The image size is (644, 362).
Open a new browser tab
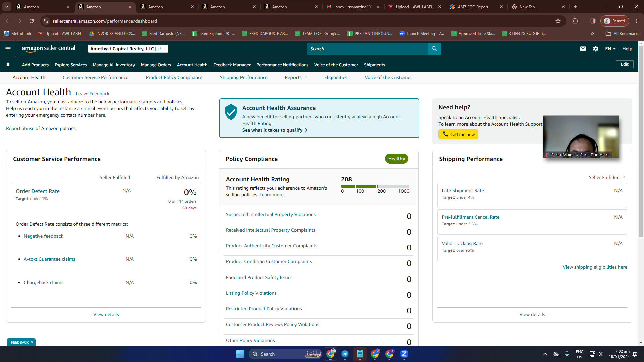pyautogui.click(x=575, y=7)
